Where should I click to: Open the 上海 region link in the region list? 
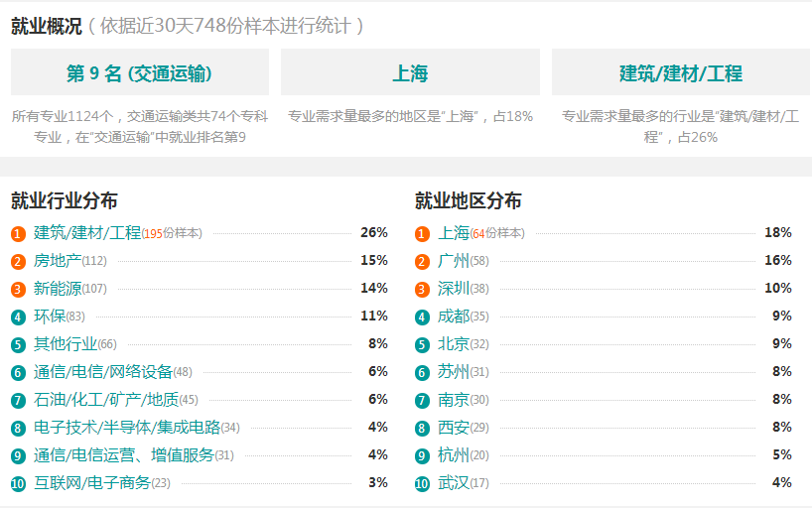pyautogui.click(x=454, y=233)
